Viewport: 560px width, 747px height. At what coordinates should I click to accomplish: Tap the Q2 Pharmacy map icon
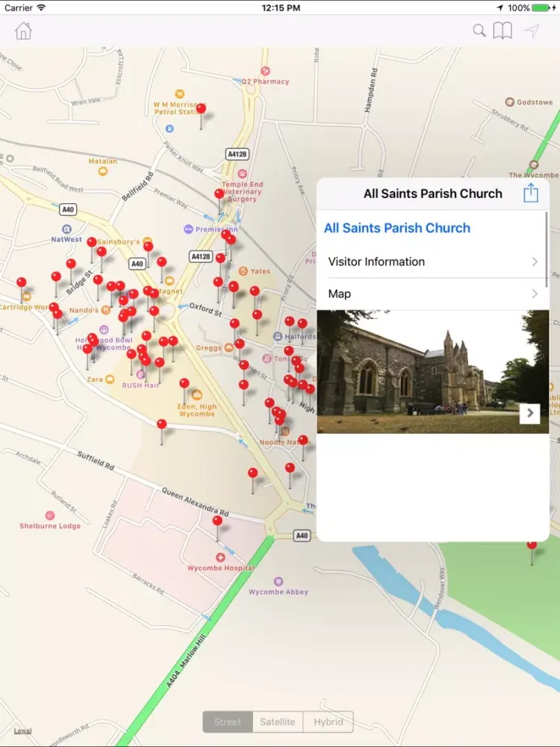265,71
